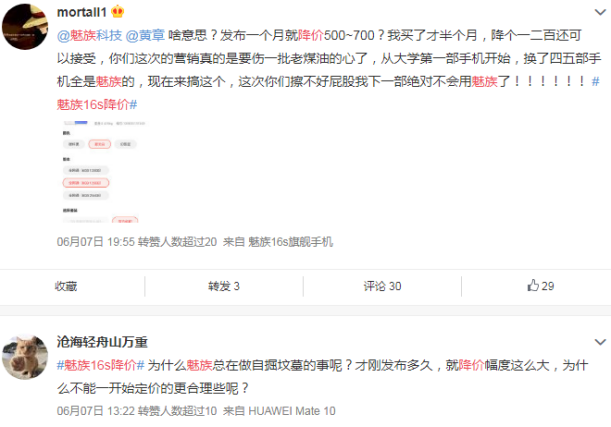Click the 06月07日 13:22 timestamp link
The height and width of the screenshot is (427, 611).
click(x=96, y=411)
